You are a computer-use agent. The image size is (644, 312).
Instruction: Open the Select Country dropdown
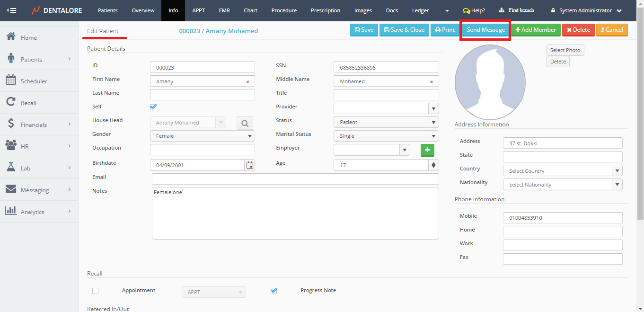point(562,171)
